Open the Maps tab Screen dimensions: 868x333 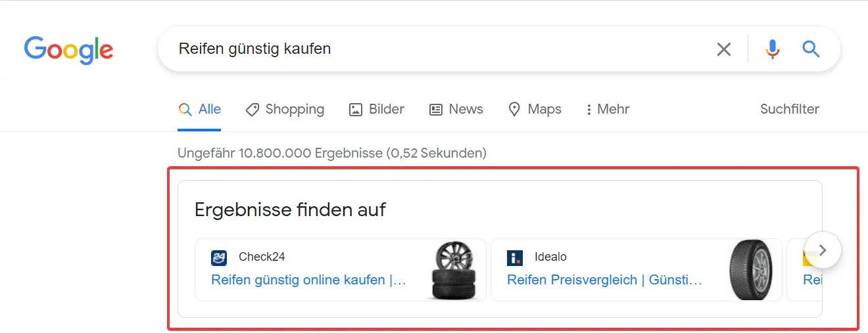[x=535, y=110]
